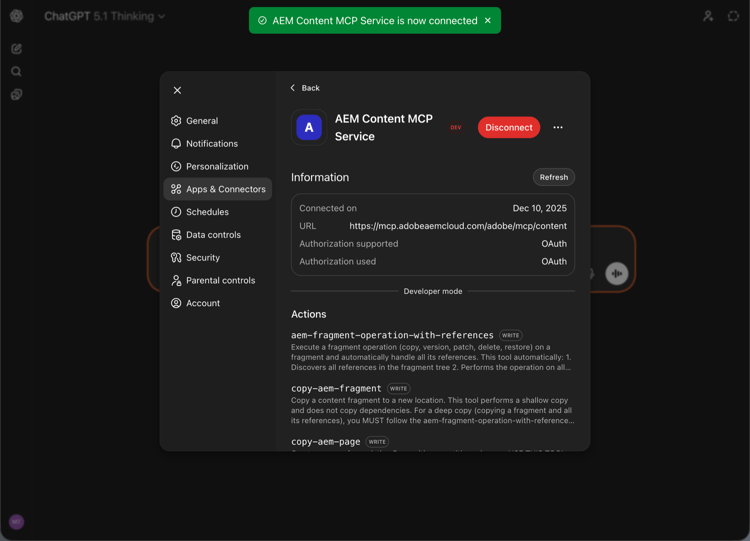The height and width of the screenshot is (541, 750).
Task: Click the Schedules clock icon
Action: [176, 212]
